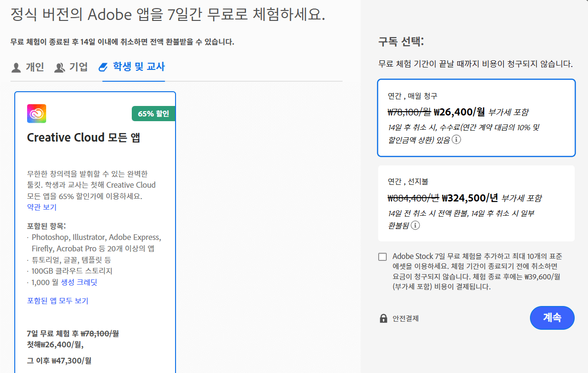Select the 연간, 매월 청구 plan card
The width and height of the screenshot is (588, 373).
point(476,118)
